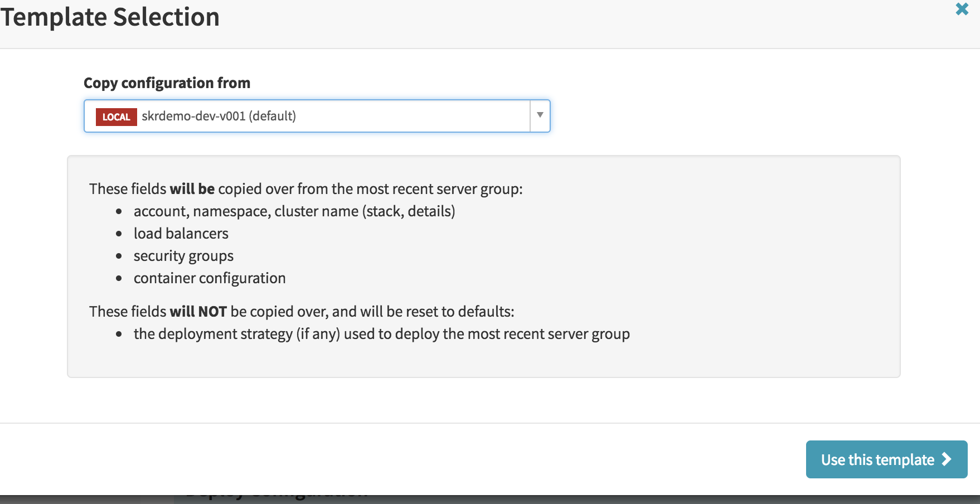Click the bullet dot beside load balancers
The height and width of the screenshot is (504, 980).
[x=119, y=234]
